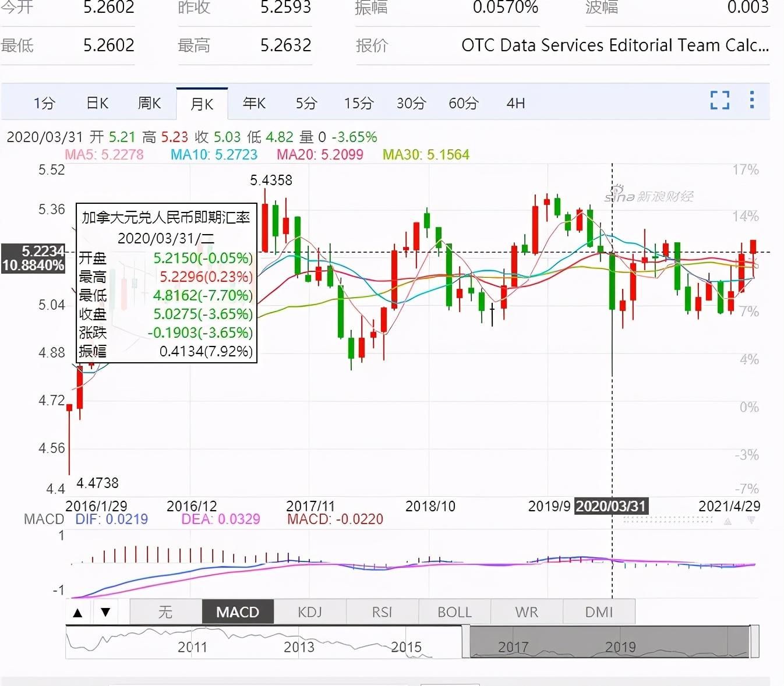Click the 昨收 5.2593 value

coord(286,7)
